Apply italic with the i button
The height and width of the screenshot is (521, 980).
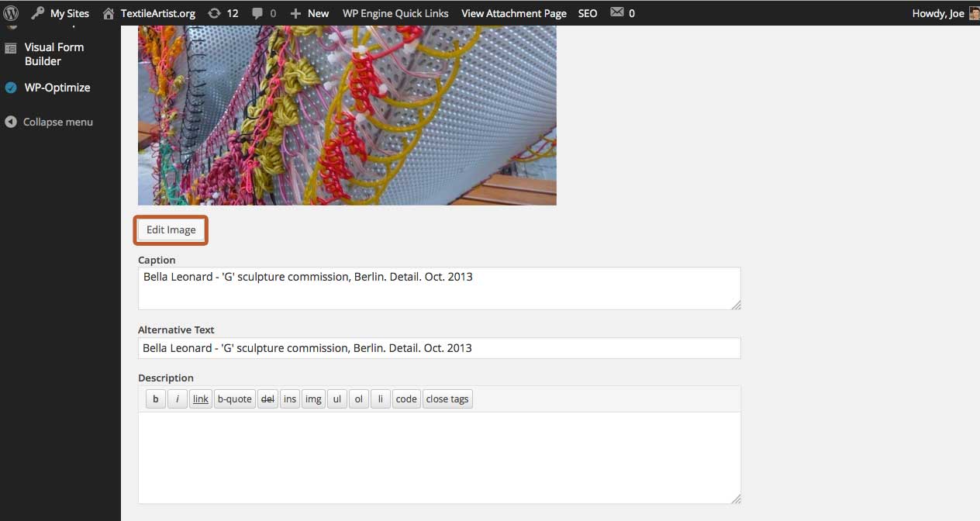[178, 399]
